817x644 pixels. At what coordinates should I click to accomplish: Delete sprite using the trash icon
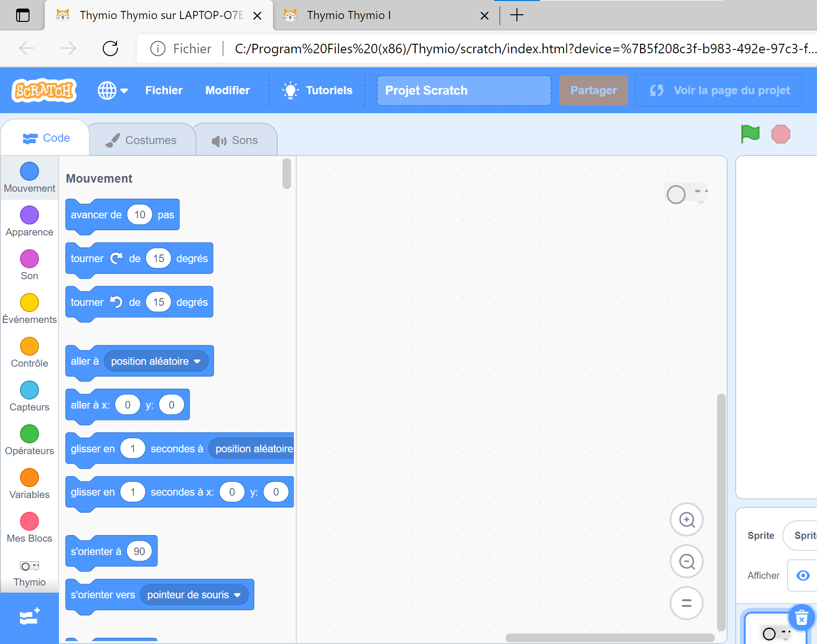(x=802, y=618)
